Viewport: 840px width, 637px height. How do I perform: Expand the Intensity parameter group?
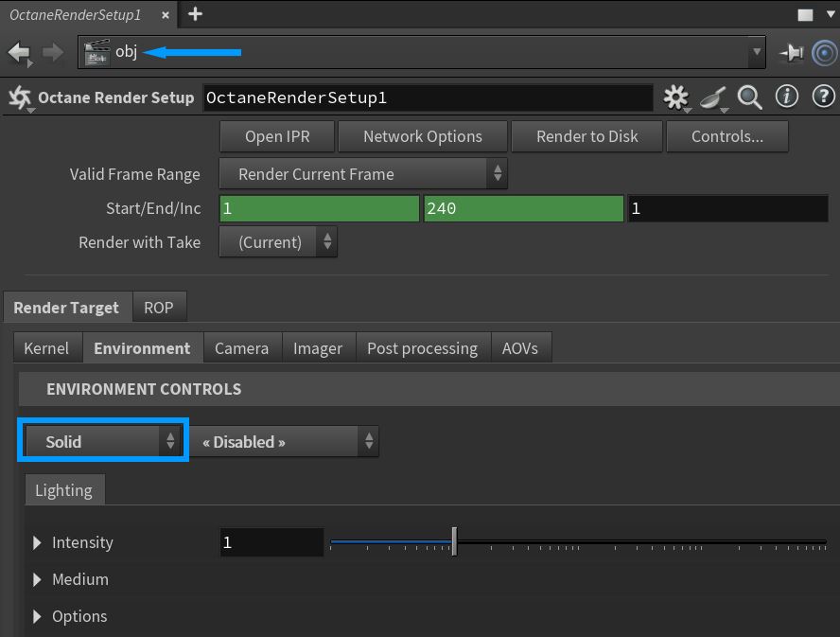pyautogui.click(x=38, y=542)
